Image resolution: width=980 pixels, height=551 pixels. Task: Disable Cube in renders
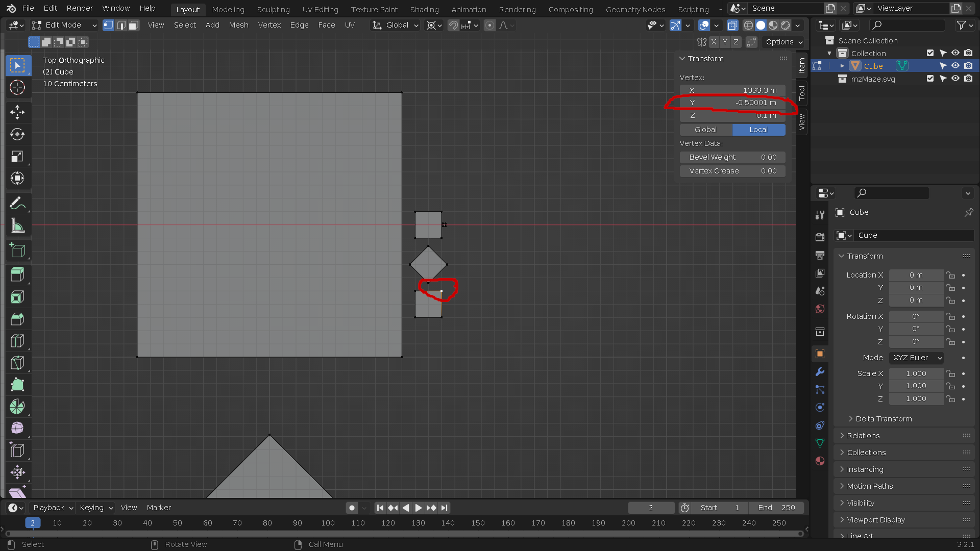coord(968,66)
